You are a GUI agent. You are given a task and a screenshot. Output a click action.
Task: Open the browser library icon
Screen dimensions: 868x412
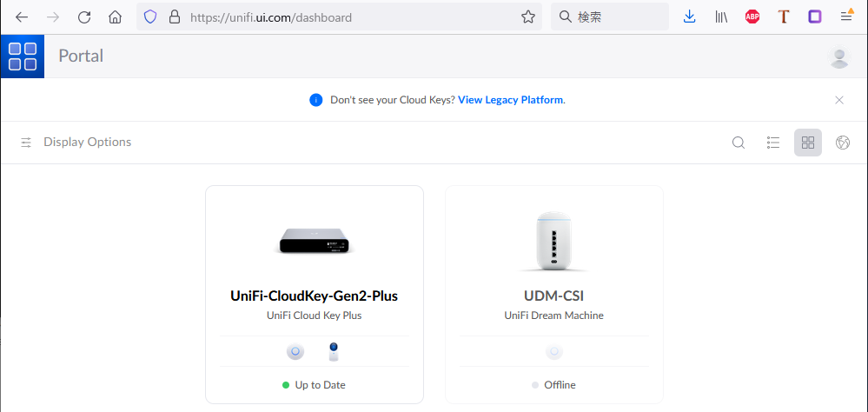[x=721, y=17]
